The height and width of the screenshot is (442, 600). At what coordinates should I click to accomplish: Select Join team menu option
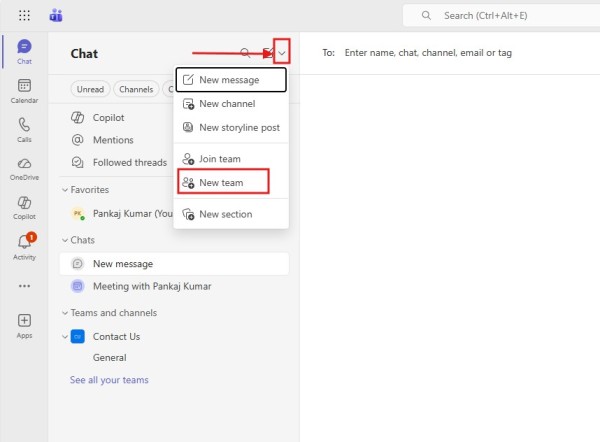click(x=231, y=159)
